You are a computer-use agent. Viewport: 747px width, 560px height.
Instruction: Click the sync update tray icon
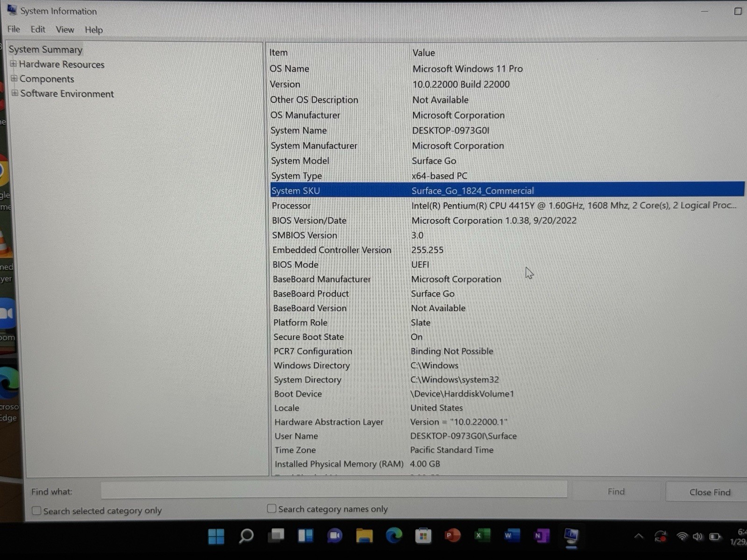point(661,536)
